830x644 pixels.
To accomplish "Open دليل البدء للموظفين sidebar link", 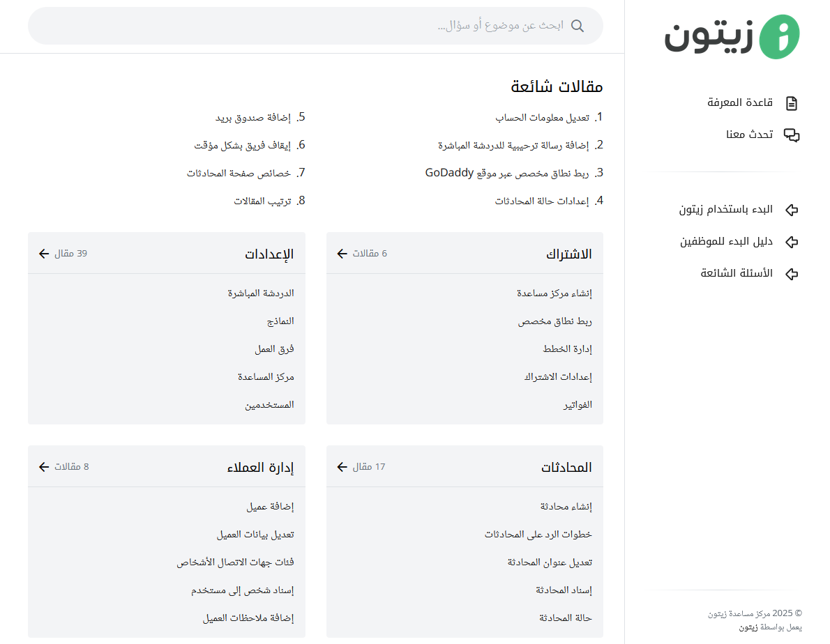I will tap(726, 242).
